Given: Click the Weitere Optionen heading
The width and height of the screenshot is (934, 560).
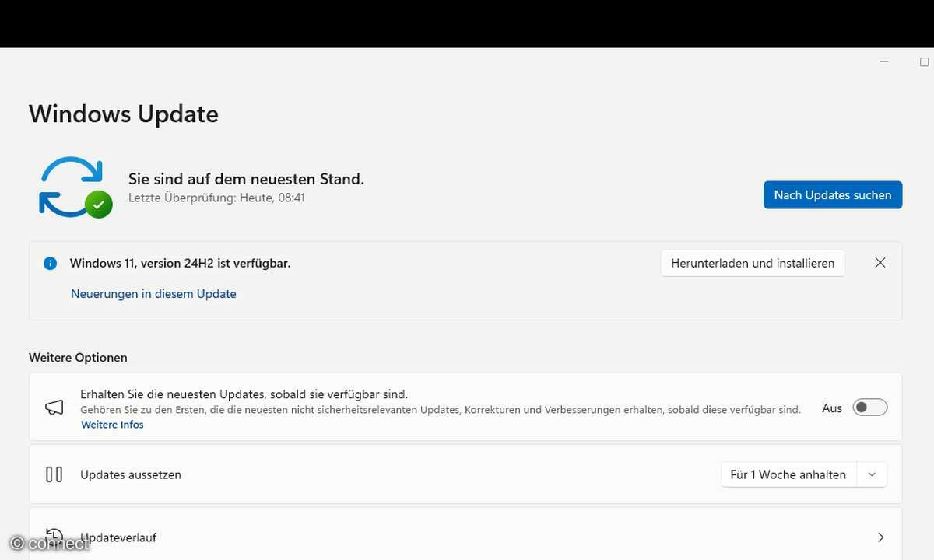Looking at the screenshot, I should 78,358.
